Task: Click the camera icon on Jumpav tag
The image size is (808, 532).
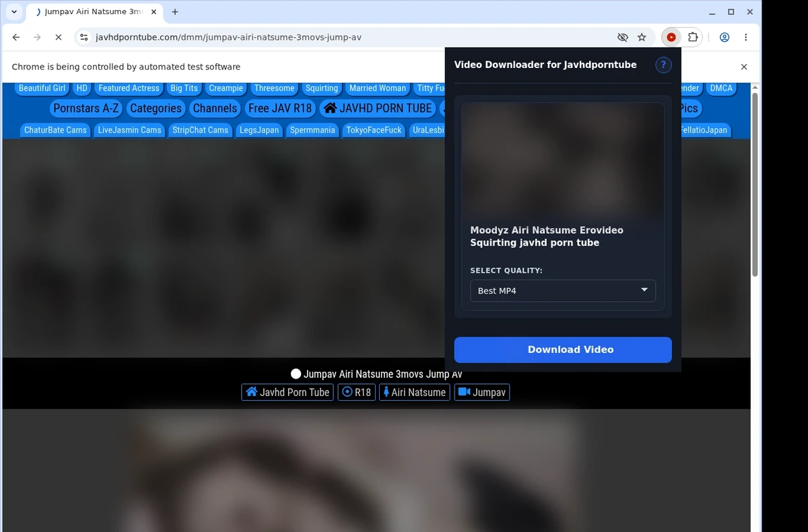Action: 463,392
